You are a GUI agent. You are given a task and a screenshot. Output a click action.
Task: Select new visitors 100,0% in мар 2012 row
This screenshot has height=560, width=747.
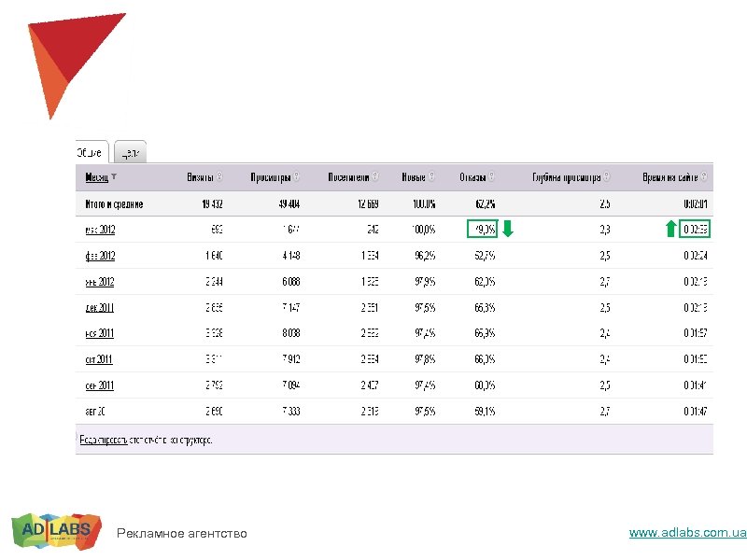point(424,230)
